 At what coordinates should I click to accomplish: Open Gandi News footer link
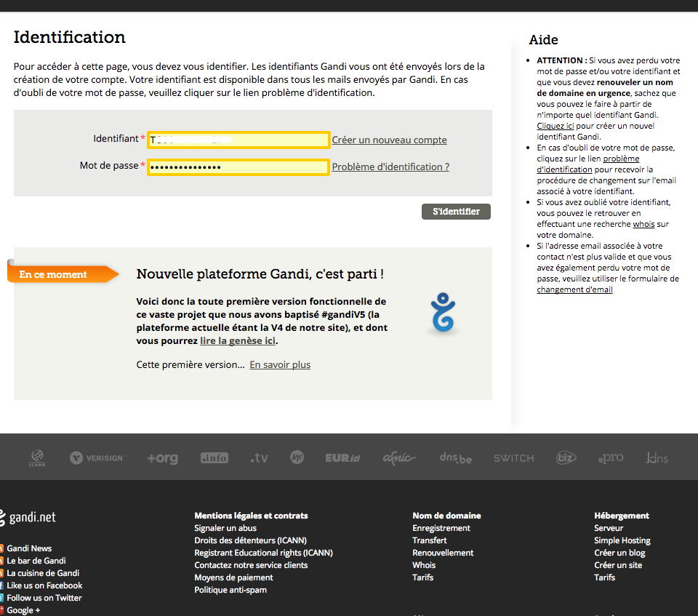click(x=29, y=548)
